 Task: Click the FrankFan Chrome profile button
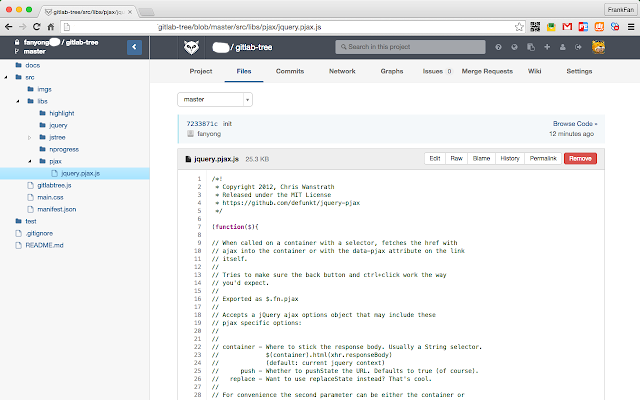click(620, 9)
